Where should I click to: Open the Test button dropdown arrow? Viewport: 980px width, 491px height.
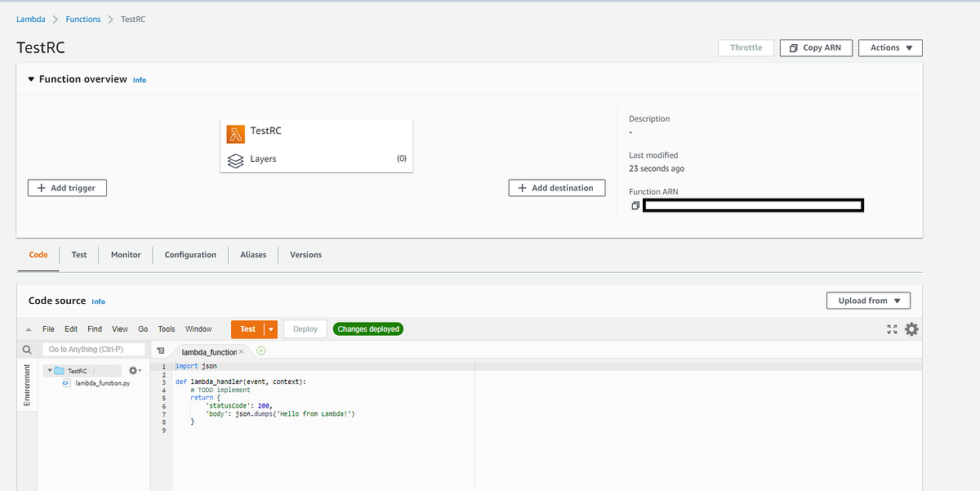click(x=270, y=329)
